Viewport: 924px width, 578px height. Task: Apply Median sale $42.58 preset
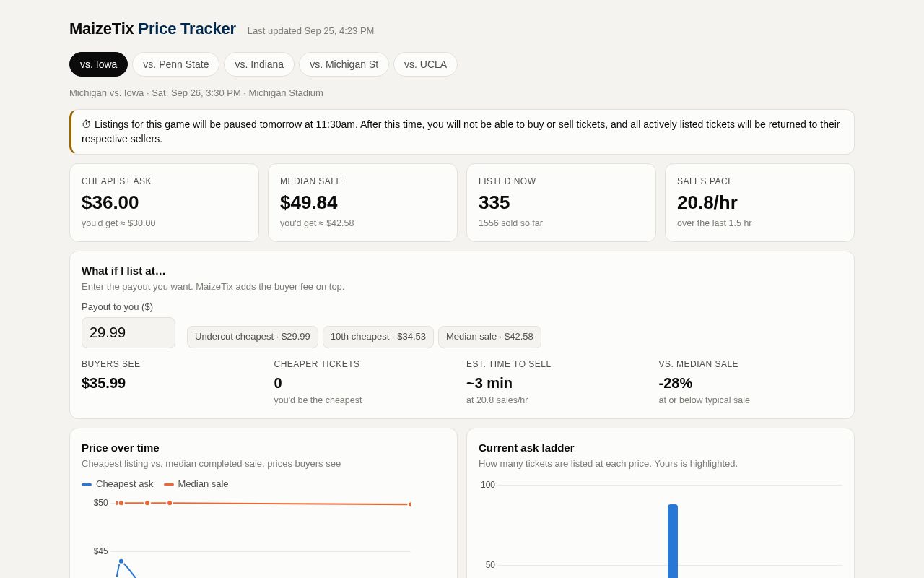point(489,337)
